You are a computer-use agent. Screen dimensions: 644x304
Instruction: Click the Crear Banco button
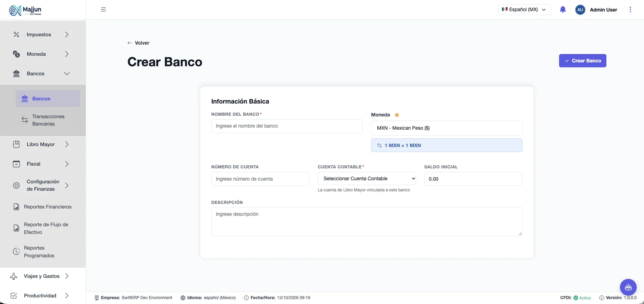point(582,61)
